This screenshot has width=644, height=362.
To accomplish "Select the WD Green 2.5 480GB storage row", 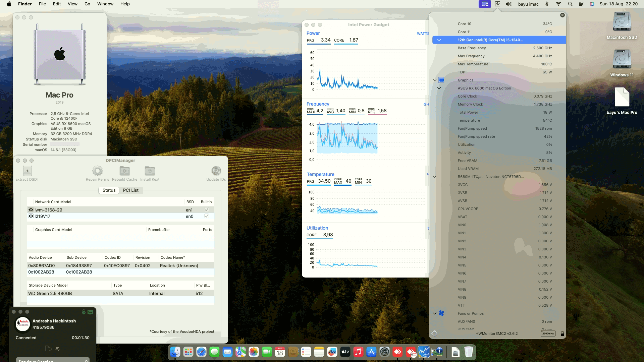I will click(x=121, y=293).
